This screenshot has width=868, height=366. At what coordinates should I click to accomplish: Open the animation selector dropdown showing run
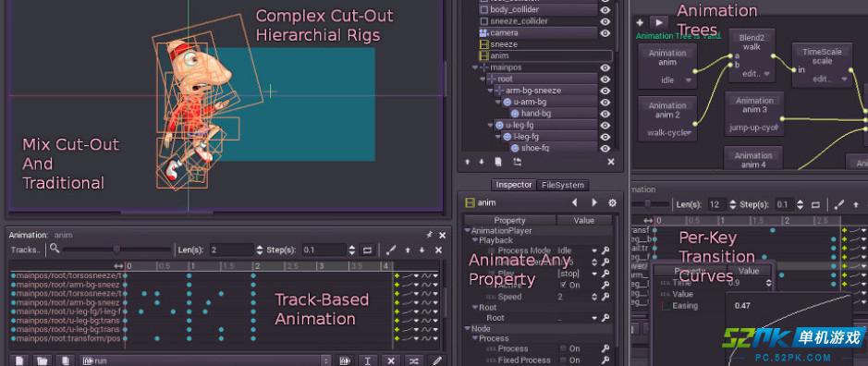point(206,360)
